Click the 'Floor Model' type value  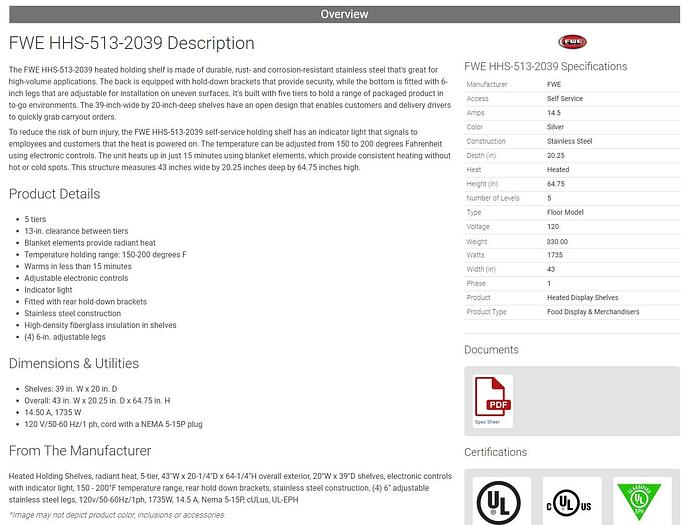coord(564,213)
